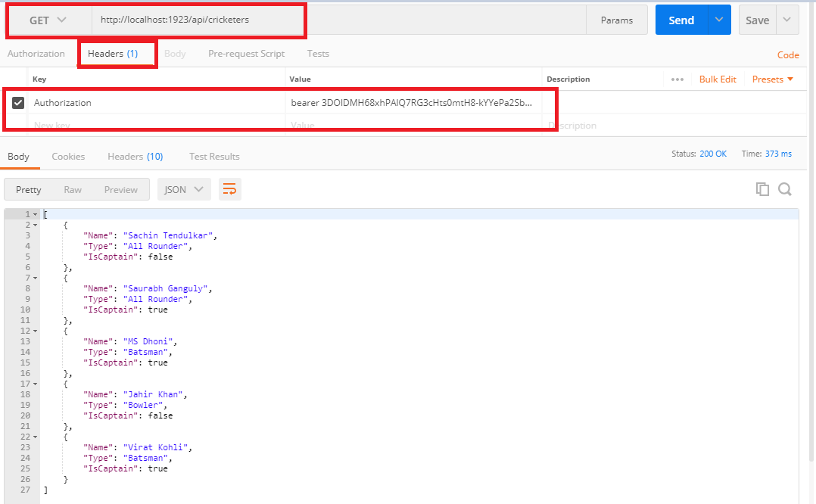Click the Save button
This screenshot has height=504, width=816.
757,20
